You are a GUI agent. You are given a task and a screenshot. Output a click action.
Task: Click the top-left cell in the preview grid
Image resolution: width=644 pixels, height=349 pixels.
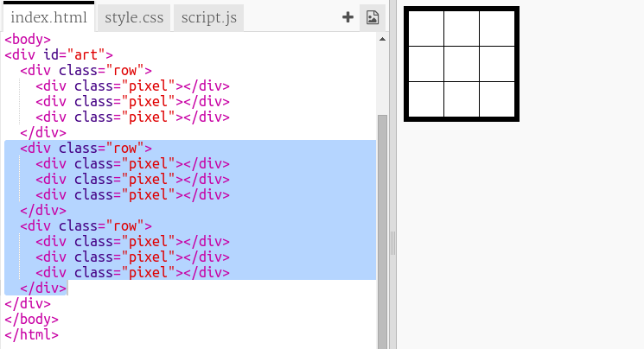tap(427, 29)
